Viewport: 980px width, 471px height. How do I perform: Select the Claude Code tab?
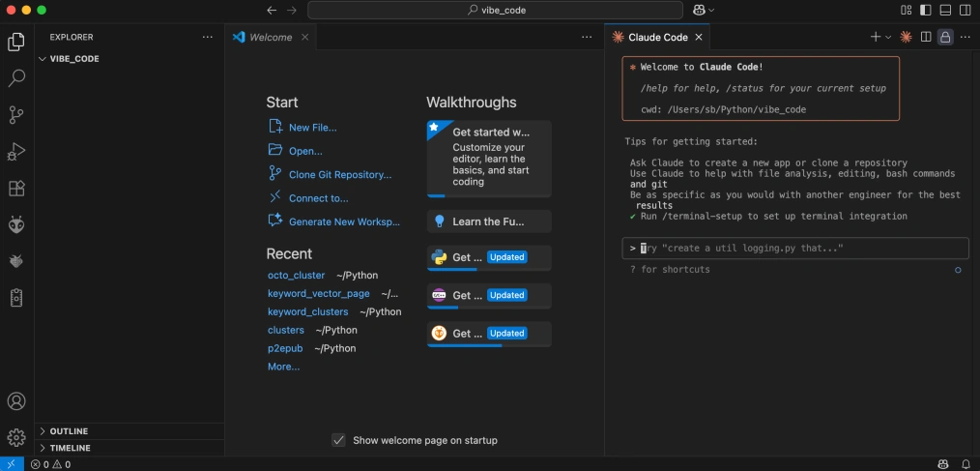[x=657, y=37]
